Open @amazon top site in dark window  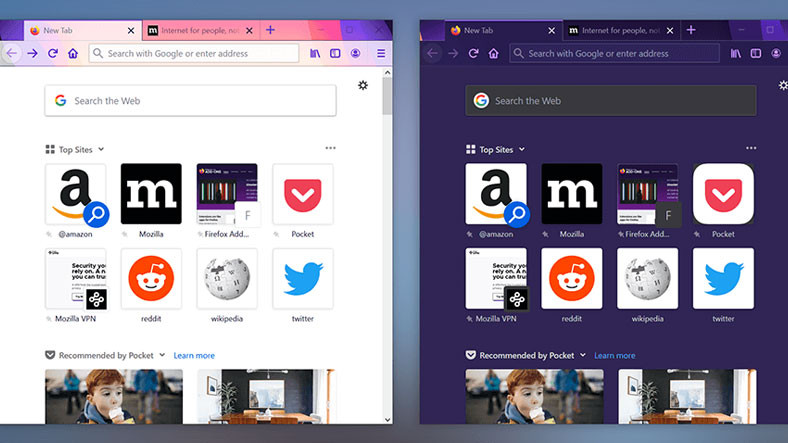[x=496, y=194]
